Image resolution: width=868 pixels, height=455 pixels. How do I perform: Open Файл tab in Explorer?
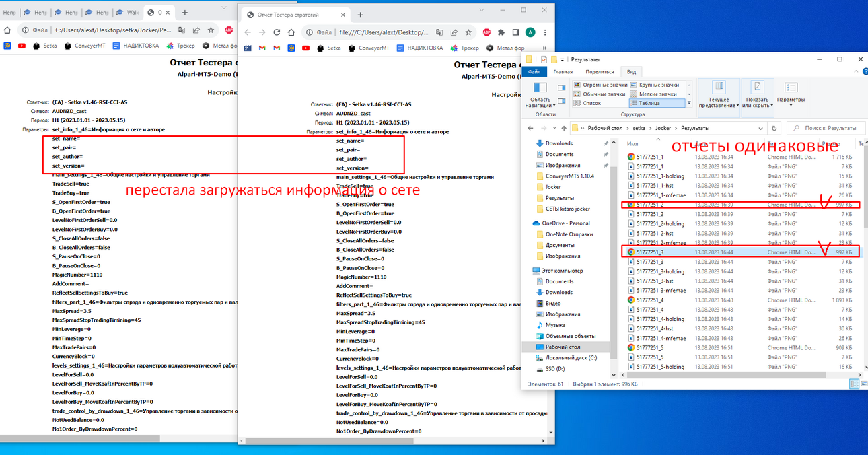click(x=534, y=71)
